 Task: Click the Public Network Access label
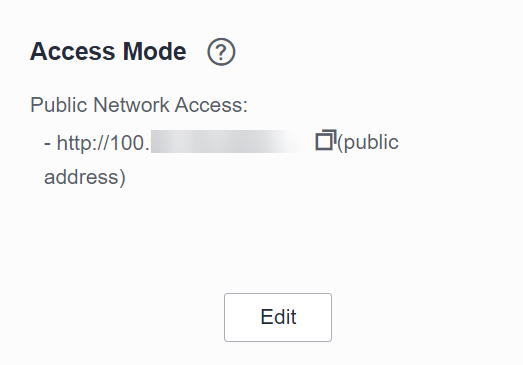[139, 105]
